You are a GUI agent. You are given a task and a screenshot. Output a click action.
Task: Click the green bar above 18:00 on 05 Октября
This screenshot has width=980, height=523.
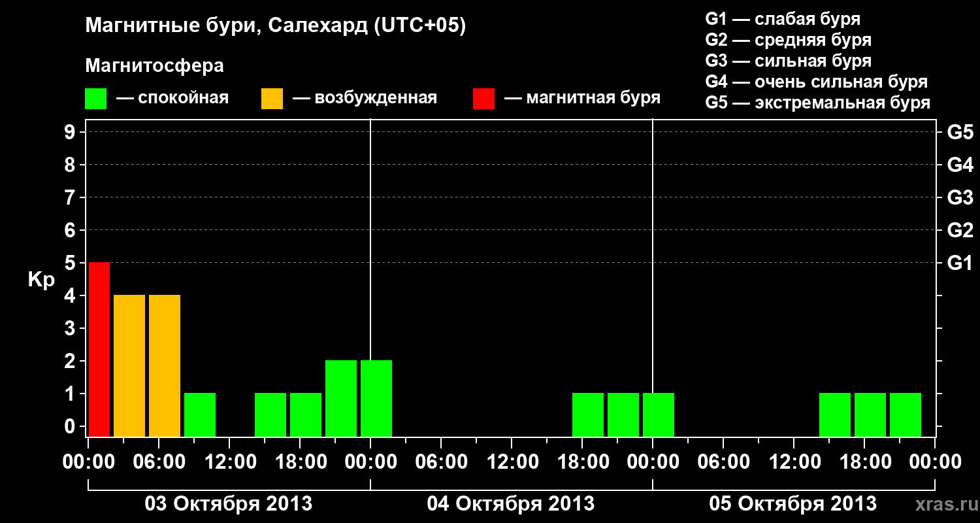coord(870,414)
